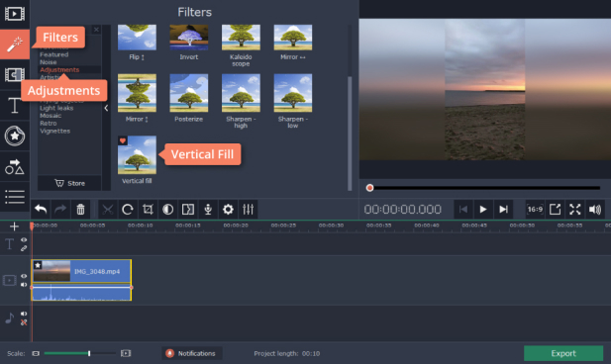The image size is (611, 364).
Task: Split clip with the scissors tool
Action: [108, 210]
